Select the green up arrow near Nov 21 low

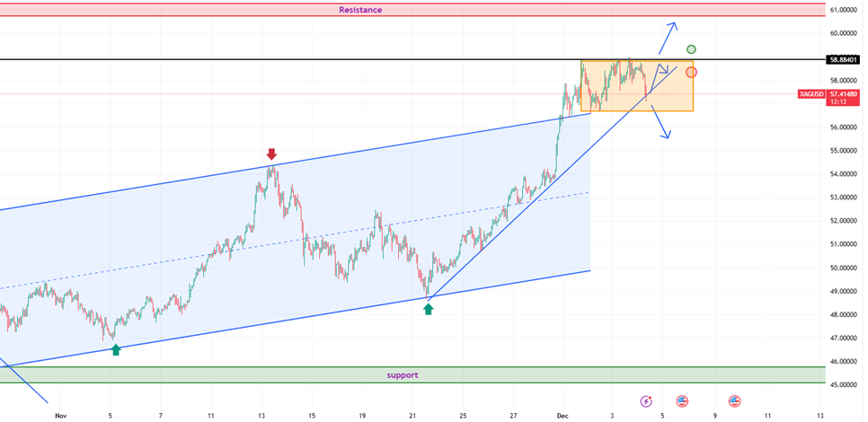click(x=428, y=308)
